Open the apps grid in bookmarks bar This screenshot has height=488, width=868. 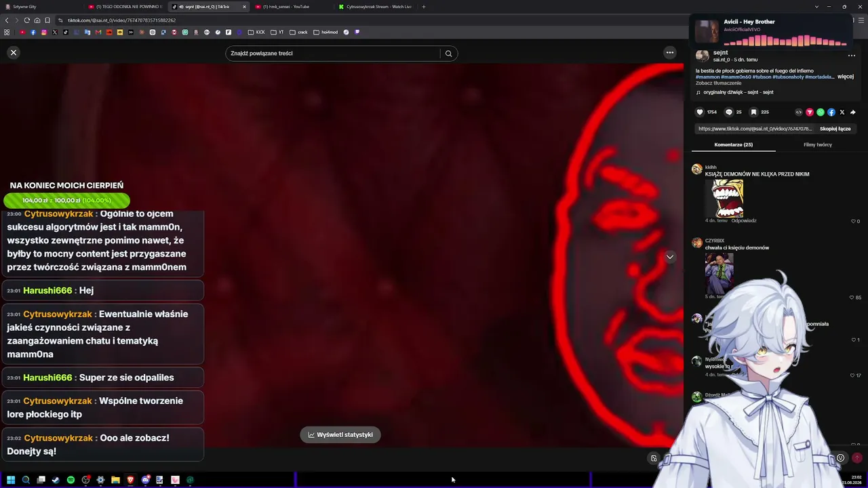pyautogui.click(x=7, y=32)
